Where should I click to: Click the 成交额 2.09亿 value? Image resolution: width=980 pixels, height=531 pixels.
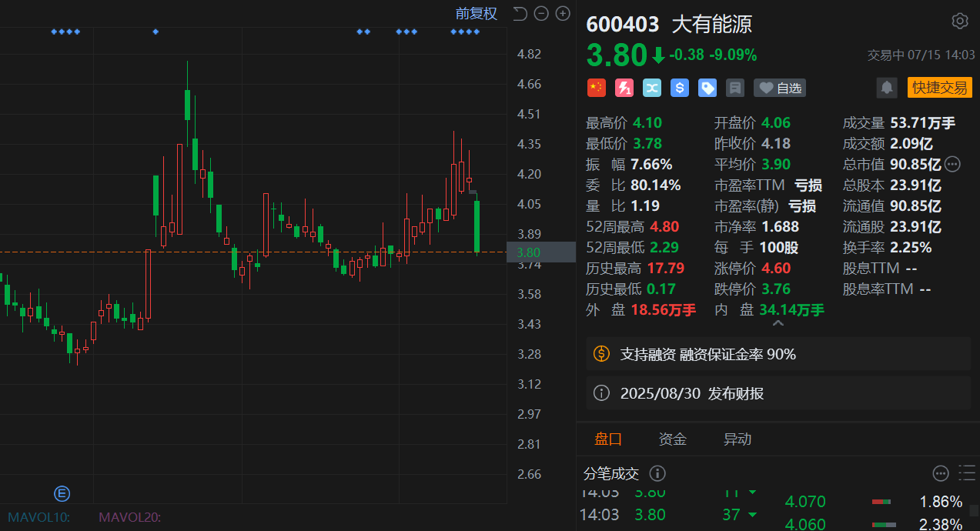[911, 143]
